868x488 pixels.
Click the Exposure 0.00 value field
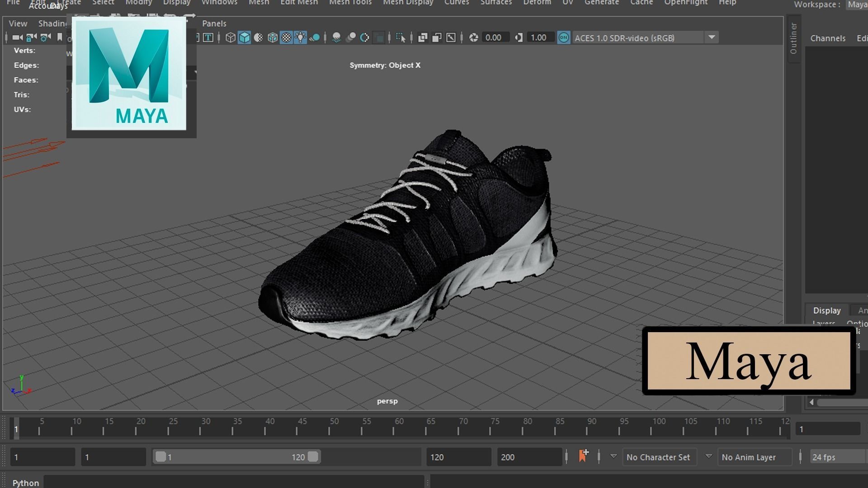coord(495,38)
